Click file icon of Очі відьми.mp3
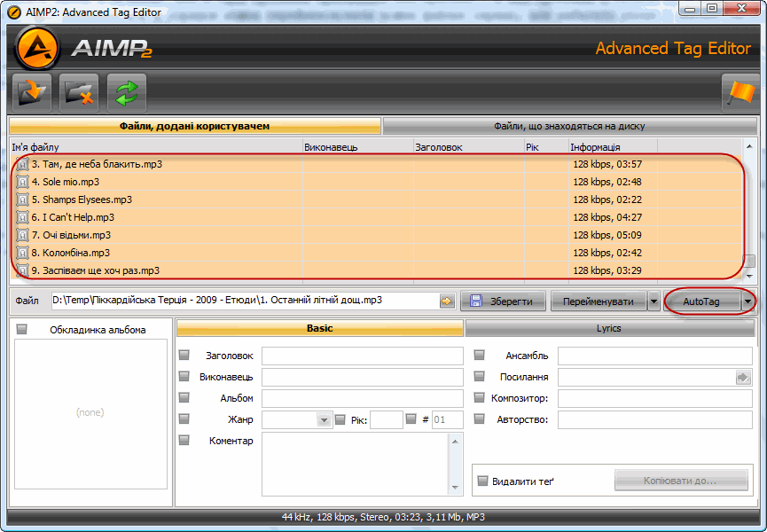 (x=22, y=235)
